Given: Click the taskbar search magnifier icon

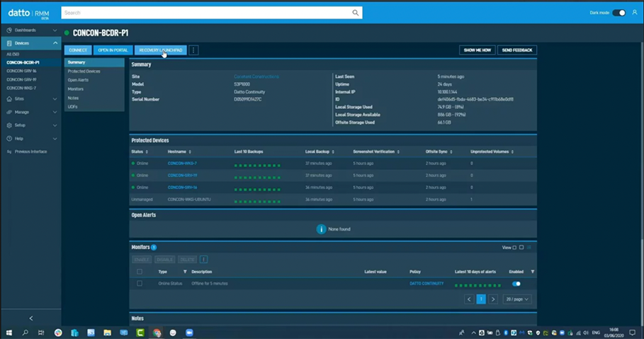Looking at the screenshot, I should (x=25, y=333).
